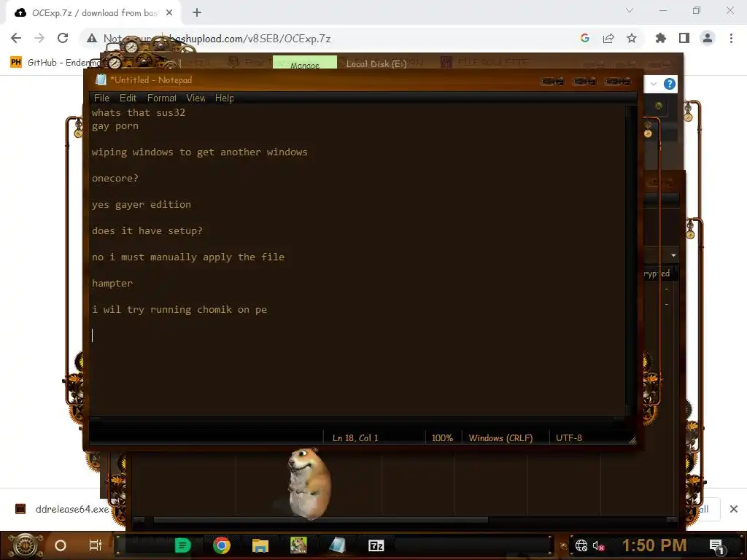Open File Explorer from the taskbar
The height and width of the screenshot is (560, 747).
click(260, 545)
